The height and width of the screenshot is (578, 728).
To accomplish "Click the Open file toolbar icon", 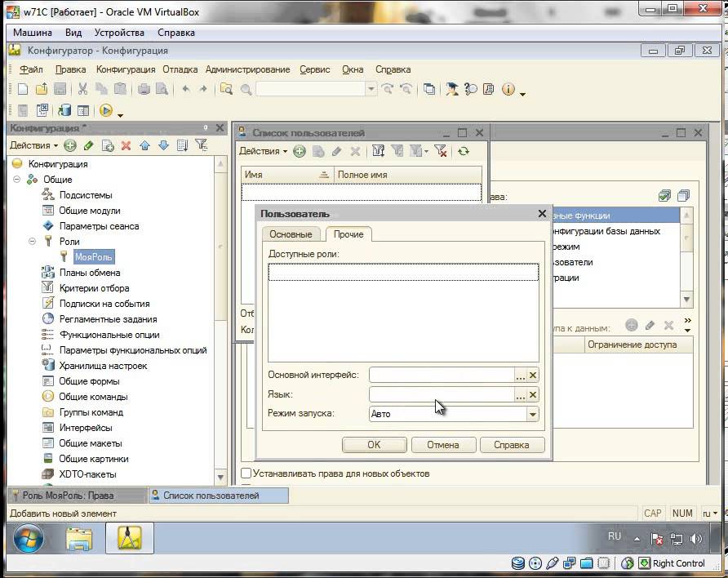I will click(x=42, y=89).
